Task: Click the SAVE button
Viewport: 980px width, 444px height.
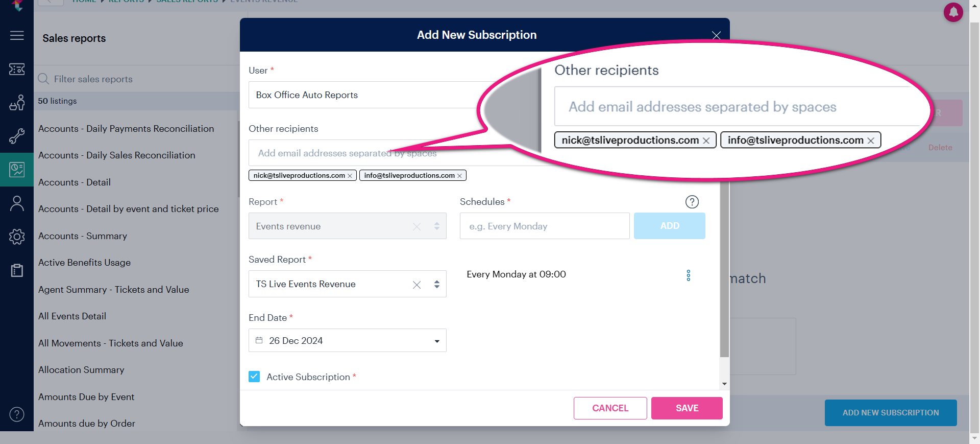Action: tap(687, 408)
